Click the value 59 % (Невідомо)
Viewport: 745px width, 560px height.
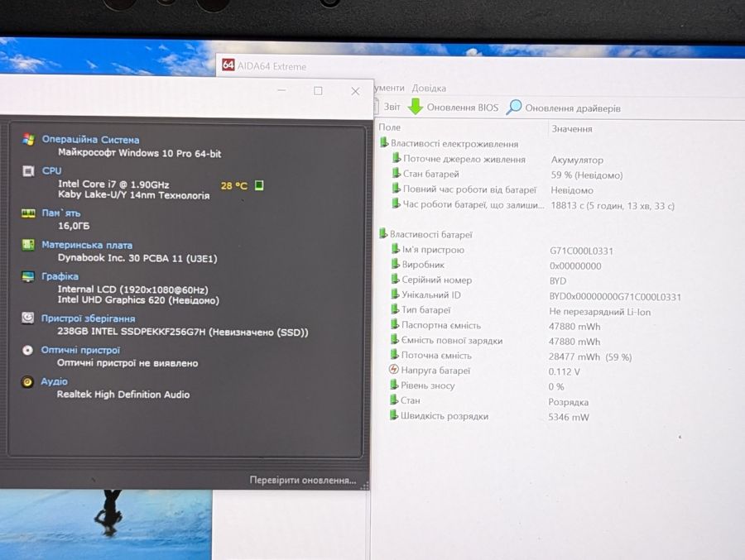click(587, 175)
